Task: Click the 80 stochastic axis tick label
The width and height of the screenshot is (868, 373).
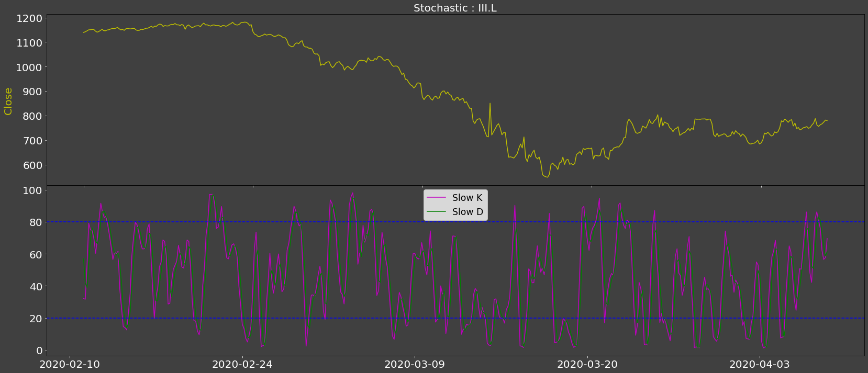Action: pyautogui.click(x=36, y=222)
